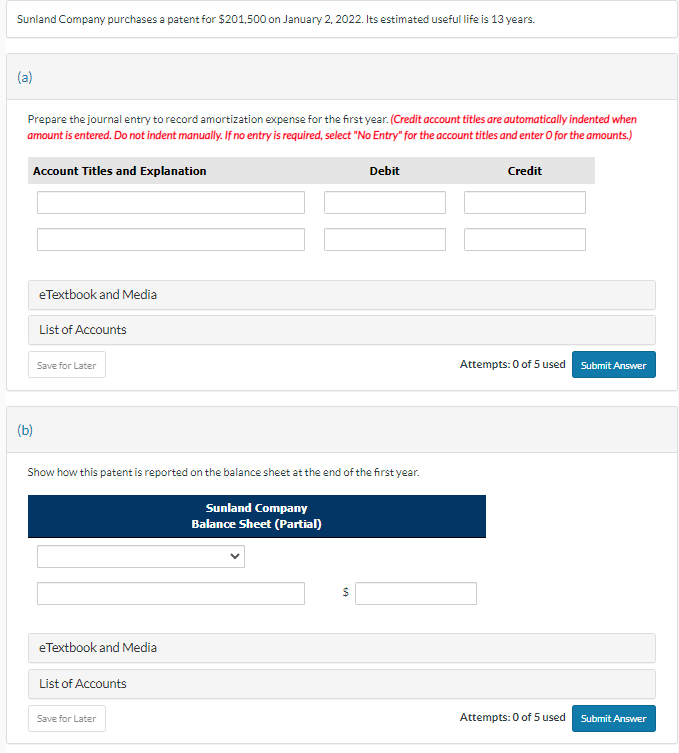This screenshot has width=679, height=753.
Task: Click the Sunland Company Balance Sheet banner
Action: pos(256,516)
